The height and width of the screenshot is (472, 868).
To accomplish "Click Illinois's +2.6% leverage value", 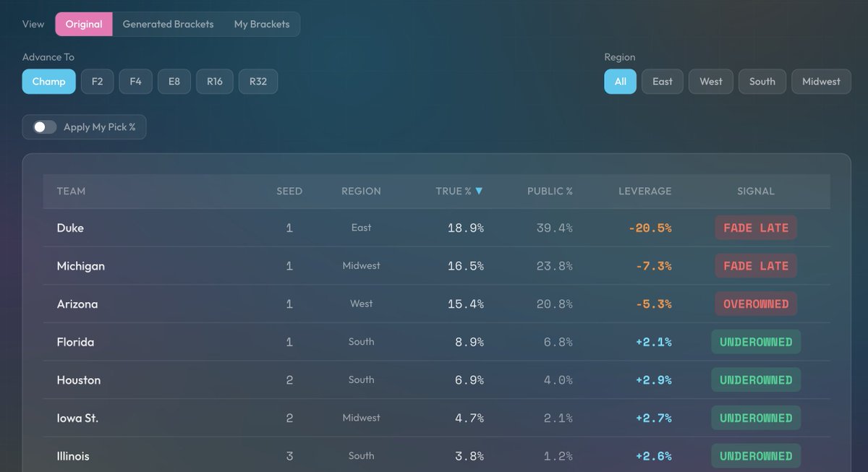I will (653, 456).
